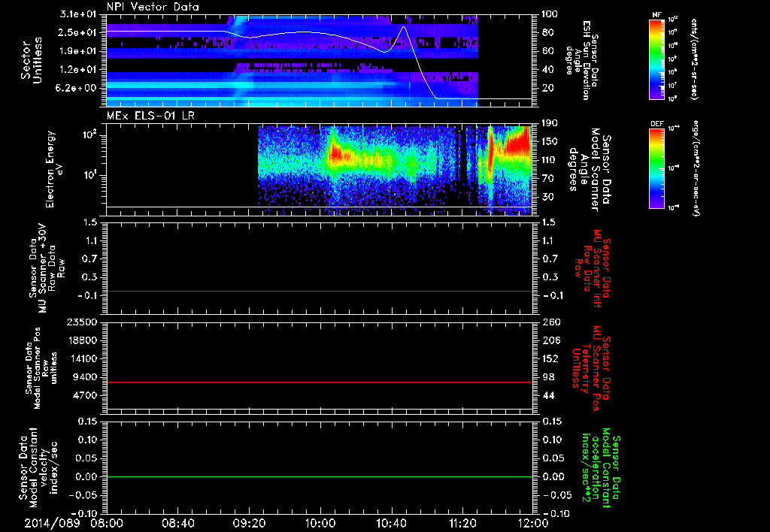The image size is (770, 532).
Task: Click the 11:20 time axis label
Action: [462, 523]
